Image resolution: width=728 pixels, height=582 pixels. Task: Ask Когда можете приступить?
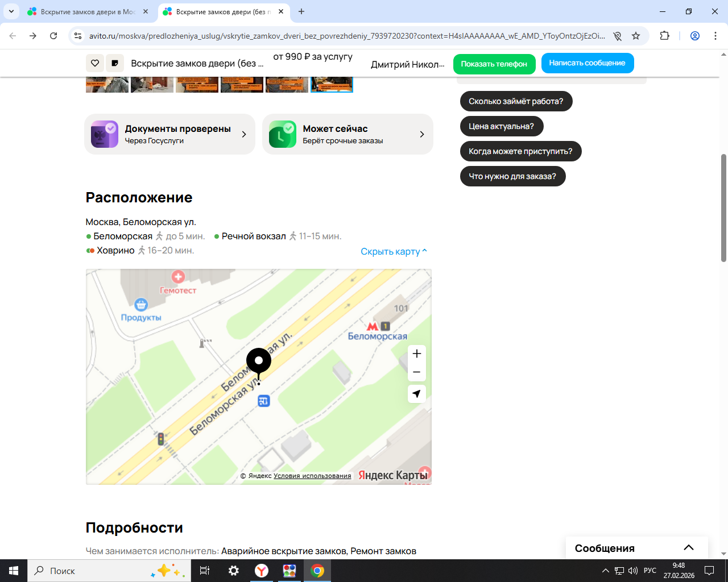click(520, 151)
